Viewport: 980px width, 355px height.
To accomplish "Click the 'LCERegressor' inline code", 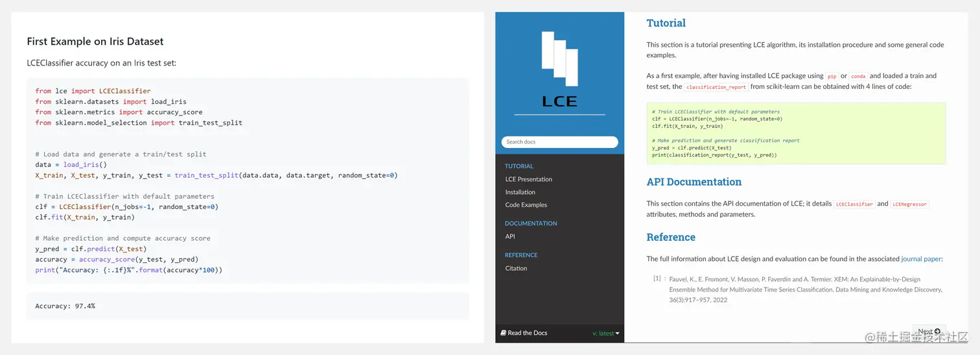I will point(910,204).
